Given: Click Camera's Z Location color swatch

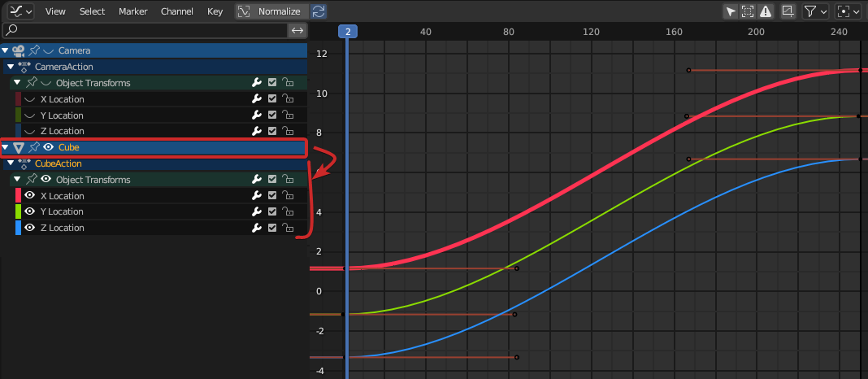Looking at the screenshot, I should click(x=18, y=131).
